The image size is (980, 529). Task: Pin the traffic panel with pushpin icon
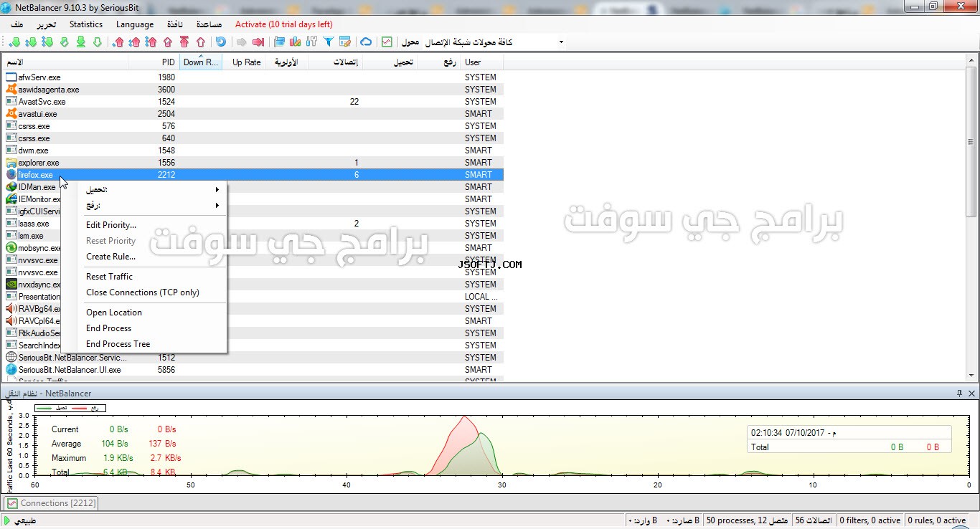[x=959, y=394]
